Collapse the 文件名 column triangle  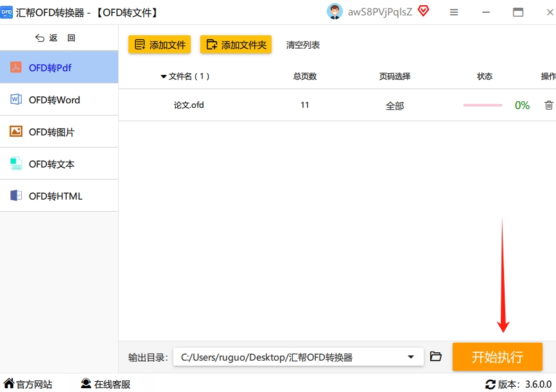pyautogui.click(x=164, y=76)
